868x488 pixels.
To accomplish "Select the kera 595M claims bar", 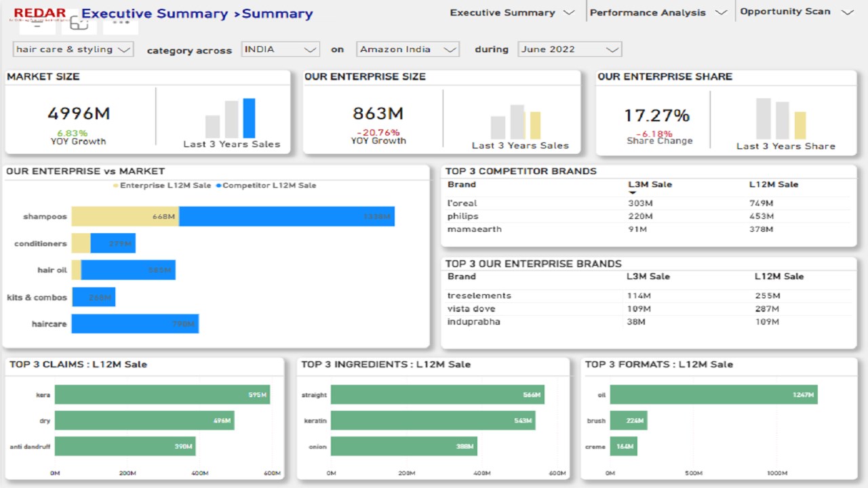I will [162, 394].
